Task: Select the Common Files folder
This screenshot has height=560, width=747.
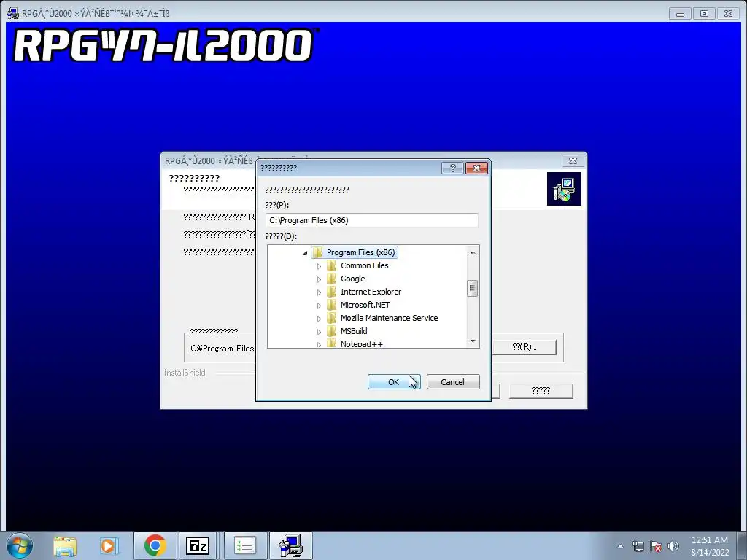Action: [365, 265]
